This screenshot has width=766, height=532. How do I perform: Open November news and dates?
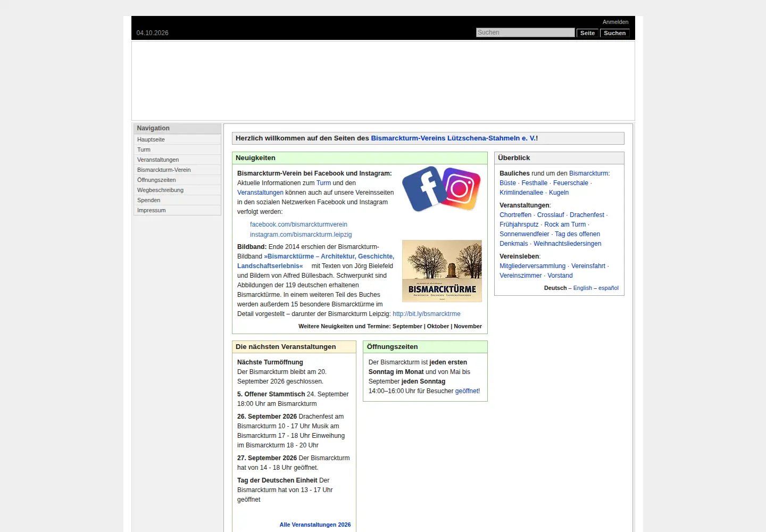tap(468, 326)
